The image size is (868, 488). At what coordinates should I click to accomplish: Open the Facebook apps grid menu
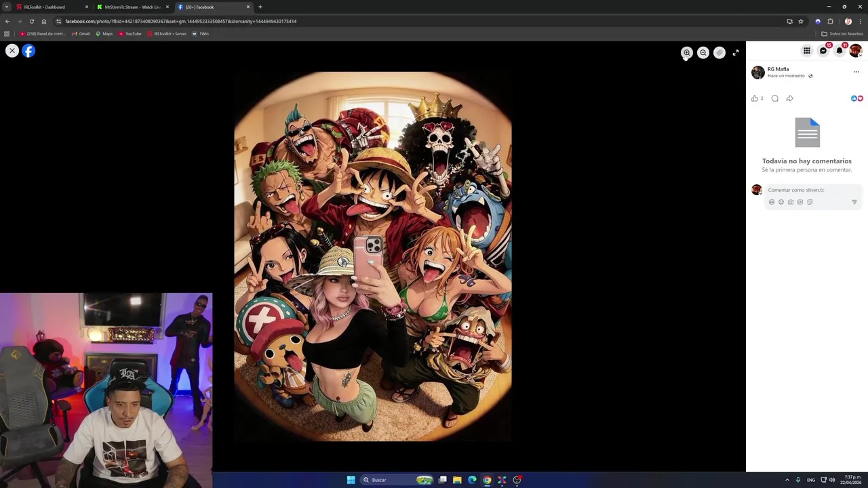pyautogui.click(x=807, y=51)
